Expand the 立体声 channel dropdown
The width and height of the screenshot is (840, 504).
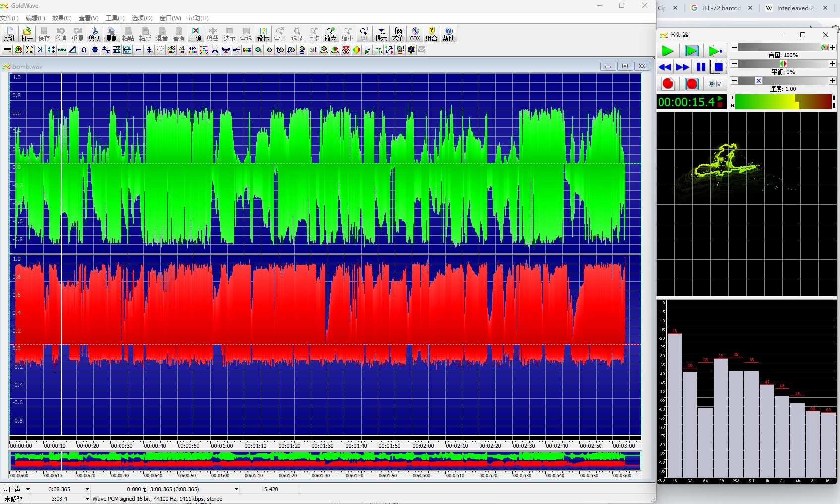[x=28, y=489]
